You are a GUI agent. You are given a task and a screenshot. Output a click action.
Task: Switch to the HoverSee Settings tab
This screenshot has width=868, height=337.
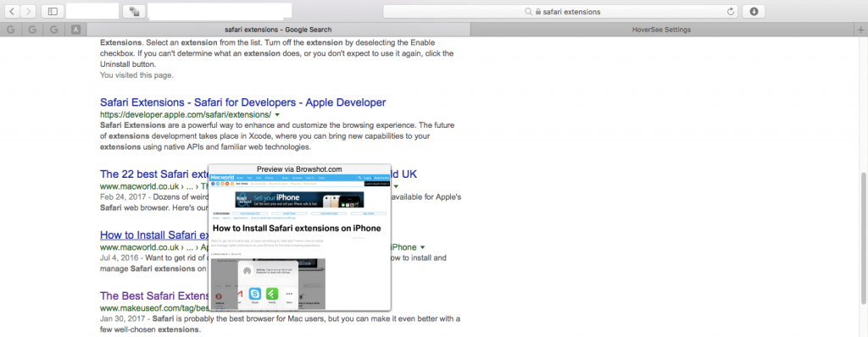[x=661, y=30]
